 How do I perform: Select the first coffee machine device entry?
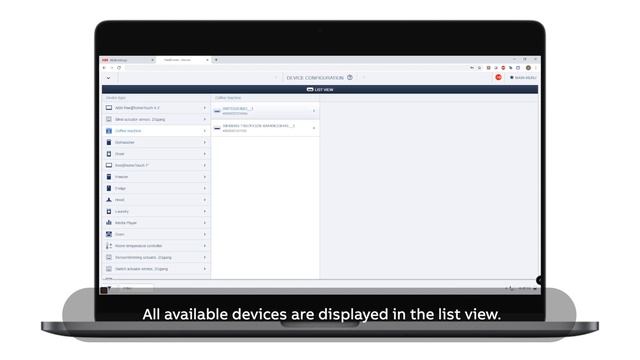point(265,111)
